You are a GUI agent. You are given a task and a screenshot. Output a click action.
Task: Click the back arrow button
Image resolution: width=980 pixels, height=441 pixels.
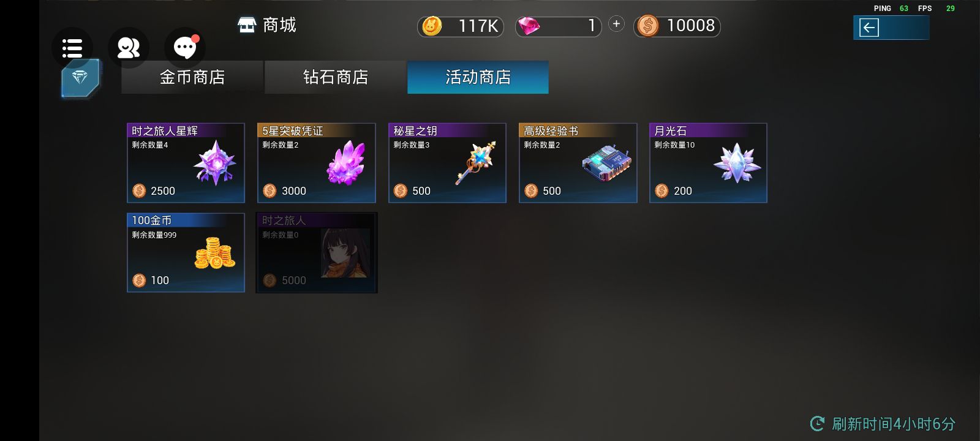[869, 28]
